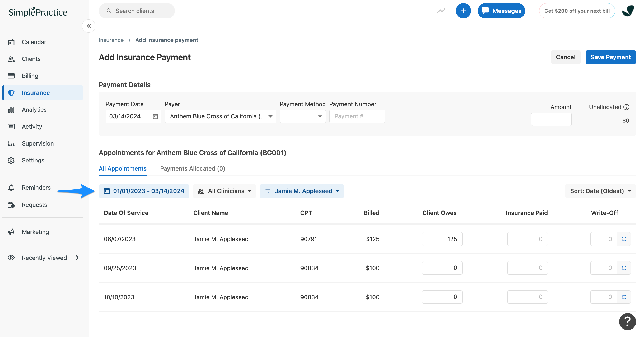The height and width of the screenshot is (337, 644).
Task: Click the SimplePractice logo
Action: (38, 12)
